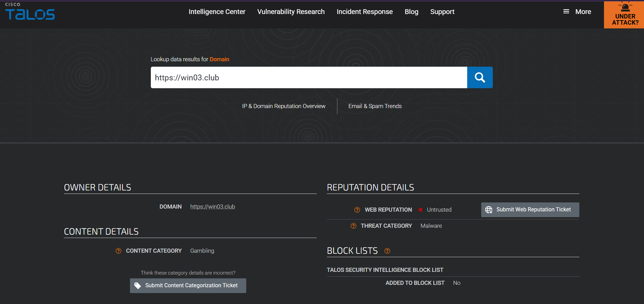Image resolution: width=644 pixels, height=304 pixels.
Task: Click the Content Category help question icon
Action: coord(118,251)
